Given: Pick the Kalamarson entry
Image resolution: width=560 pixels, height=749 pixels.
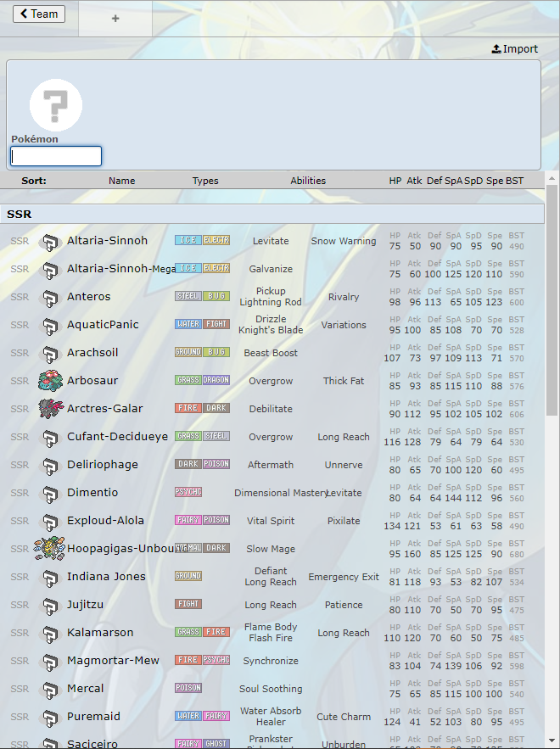Looking at the screenshot, I should pos(100,632).
